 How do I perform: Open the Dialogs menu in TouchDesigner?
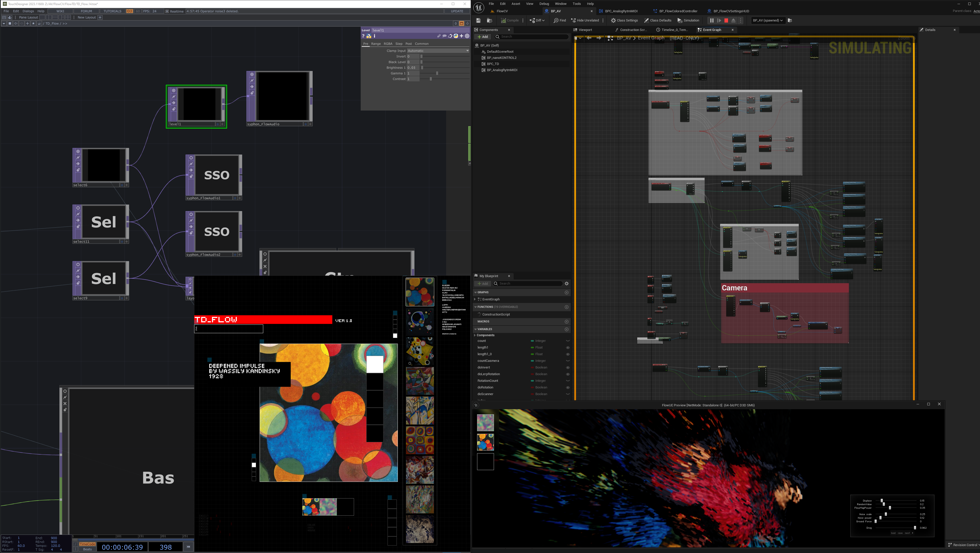point(28,12)
